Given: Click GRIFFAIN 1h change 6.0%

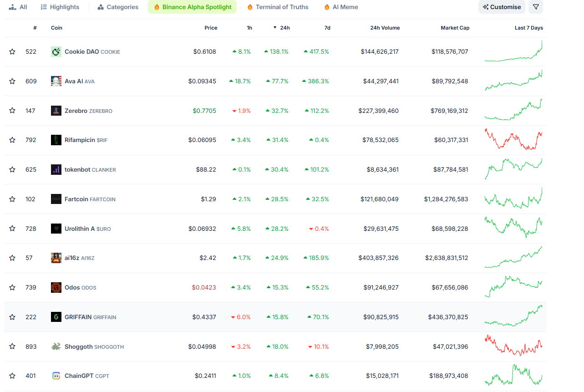Looking at the screenshot, I should pos(241,317).
